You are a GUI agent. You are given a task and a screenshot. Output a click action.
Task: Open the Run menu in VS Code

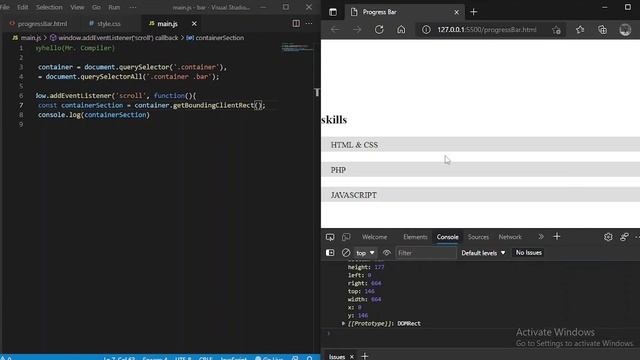114,7
